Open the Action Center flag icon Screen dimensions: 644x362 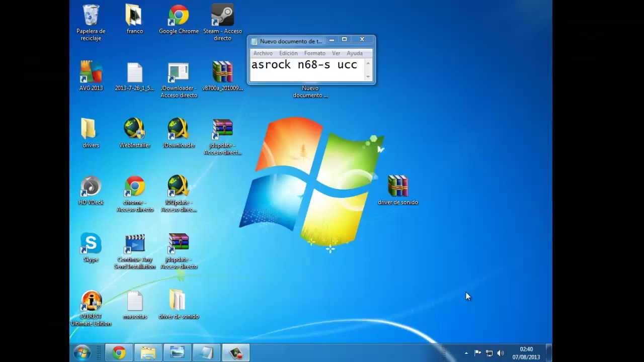477,353
